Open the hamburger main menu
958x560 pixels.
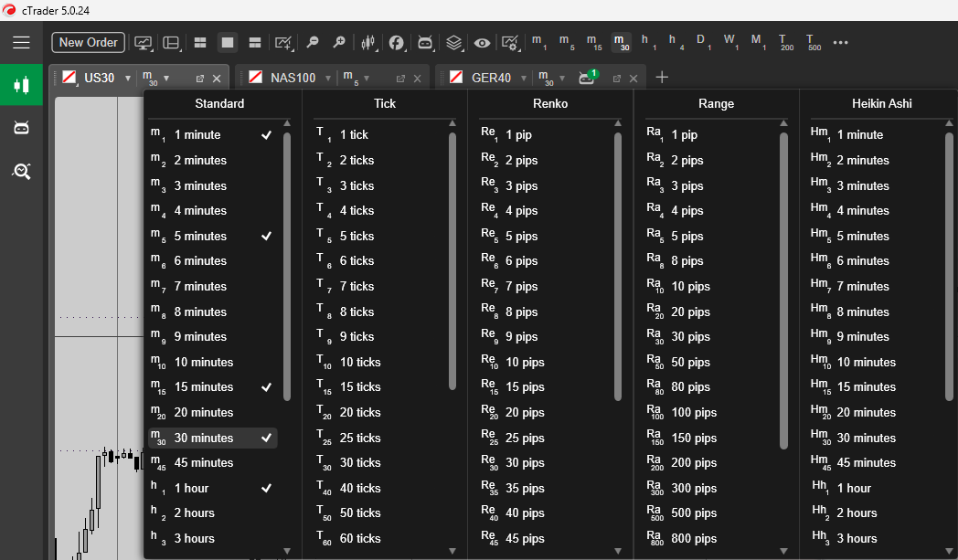tap(21, 42)
